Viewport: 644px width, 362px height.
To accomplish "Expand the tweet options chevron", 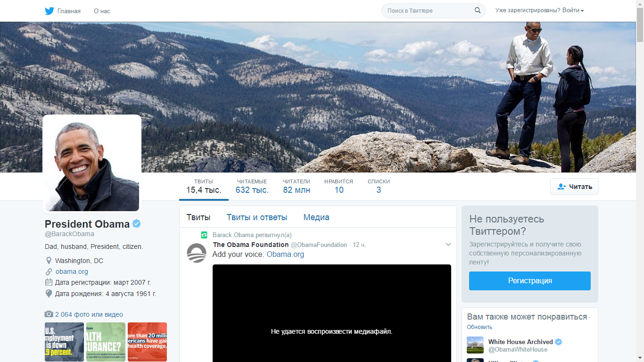I will pos(448,244).
